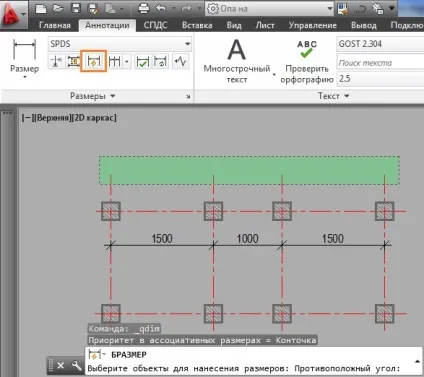Open the GOST 2.304 text style dropdown
The width and height of the screenshot is (424, 377).
380,44
